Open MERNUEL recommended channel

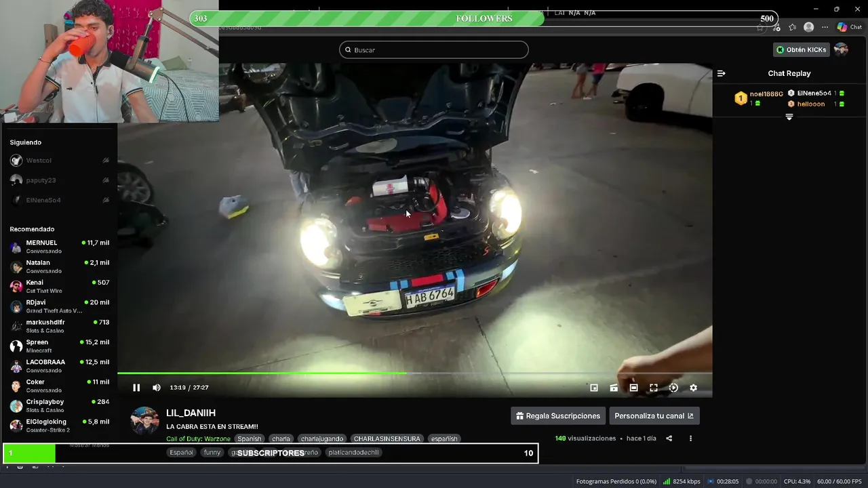pos(59,247)
